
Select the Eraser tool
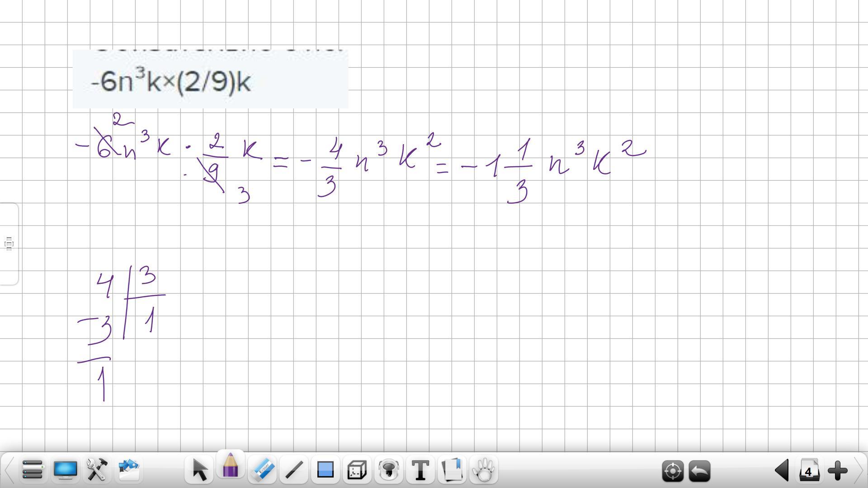[x=262, y=470]
